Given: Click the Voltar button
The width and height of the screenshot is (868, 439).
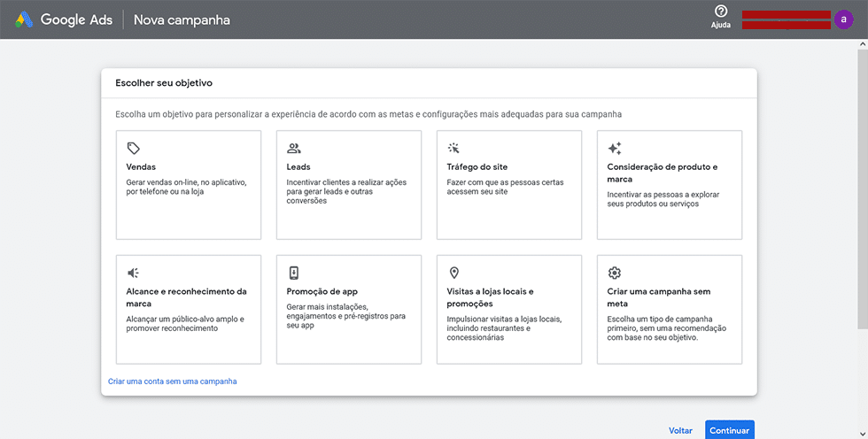Looking at the screenshot, I should (680, 431).
